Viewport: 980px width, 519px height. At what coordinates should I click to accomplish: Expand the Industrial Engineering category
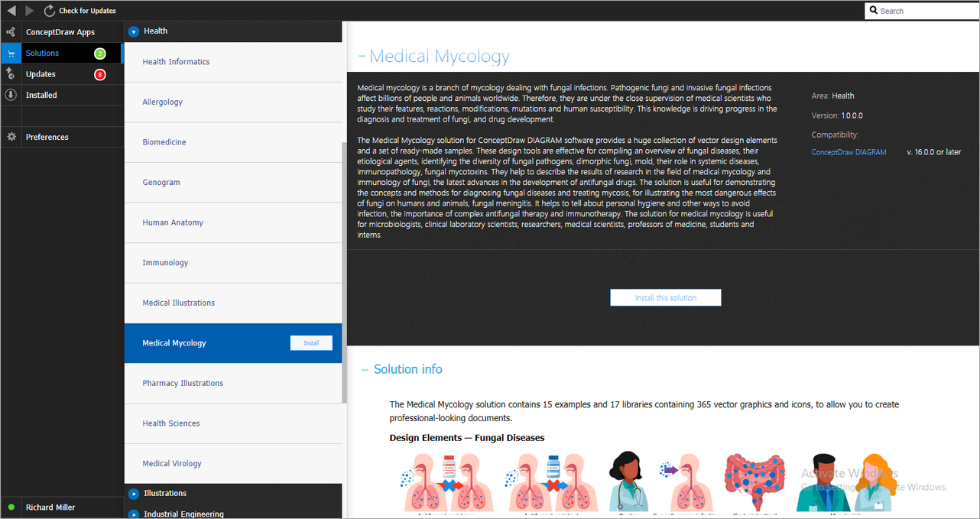coord(134,514)
